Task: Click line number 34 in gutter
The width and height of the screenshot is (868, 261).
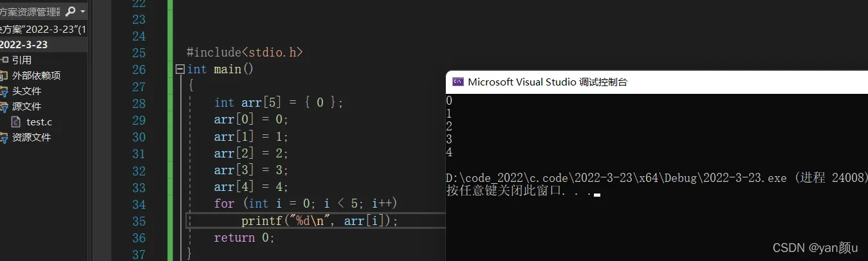Action: coord(138,204)
